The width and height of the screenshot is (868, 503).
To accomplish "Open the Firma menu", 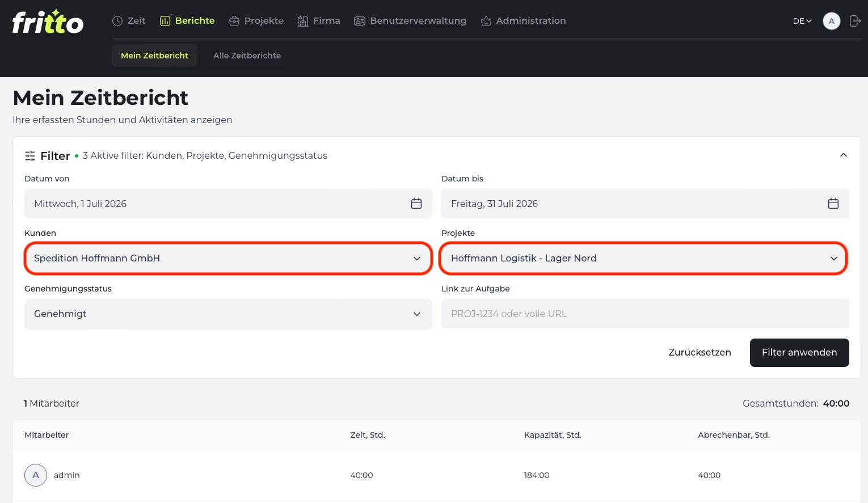I will [319, 21].
